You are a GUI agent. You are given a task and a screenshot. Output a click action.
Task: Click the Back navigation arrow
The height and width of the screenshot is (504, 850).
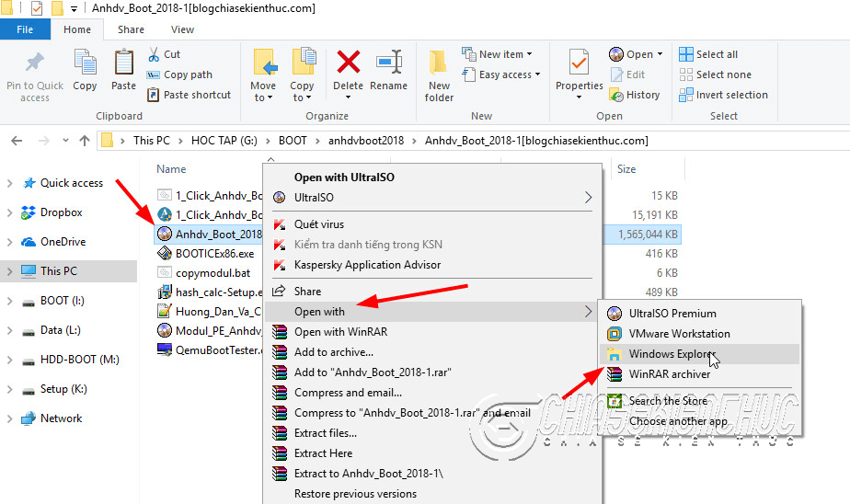click(17, 141)
